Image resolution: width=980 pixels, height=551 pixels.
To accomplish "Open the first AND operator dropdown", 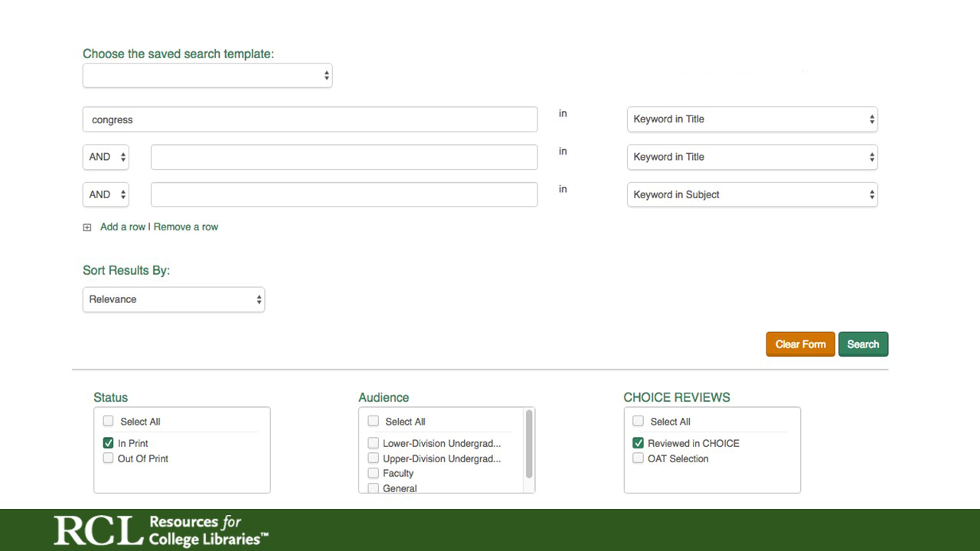I will coord(106,157).
